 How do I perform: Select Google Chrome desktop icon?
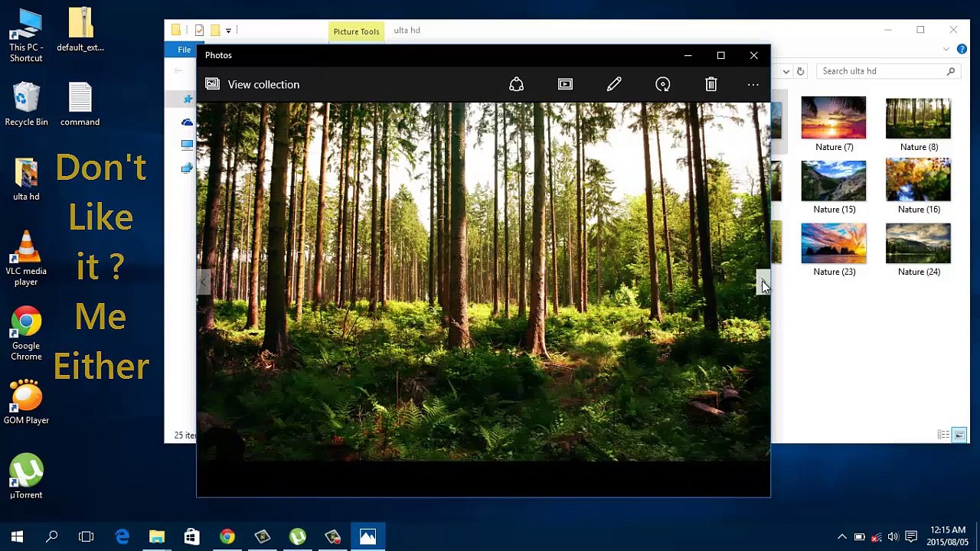tap(26, 334)
